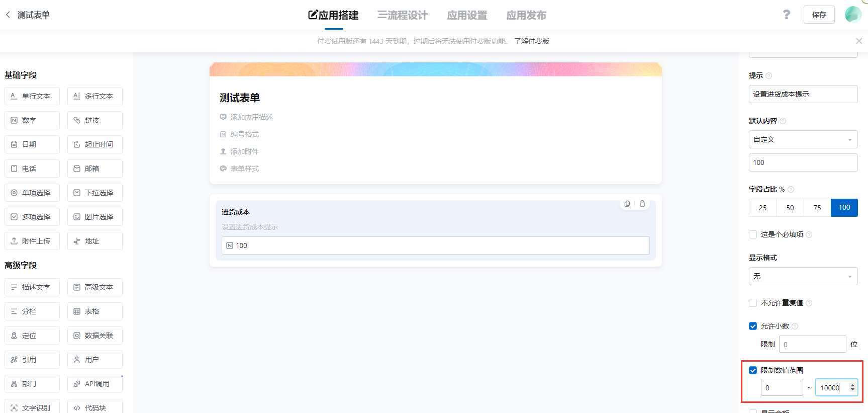Click the 保存 button
The image size is (868, 413).
tap(819, 15)
